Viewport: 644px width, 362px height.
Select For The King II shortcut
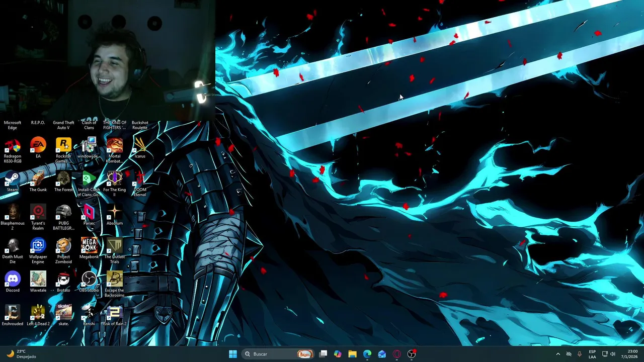(x=114, y=179)
